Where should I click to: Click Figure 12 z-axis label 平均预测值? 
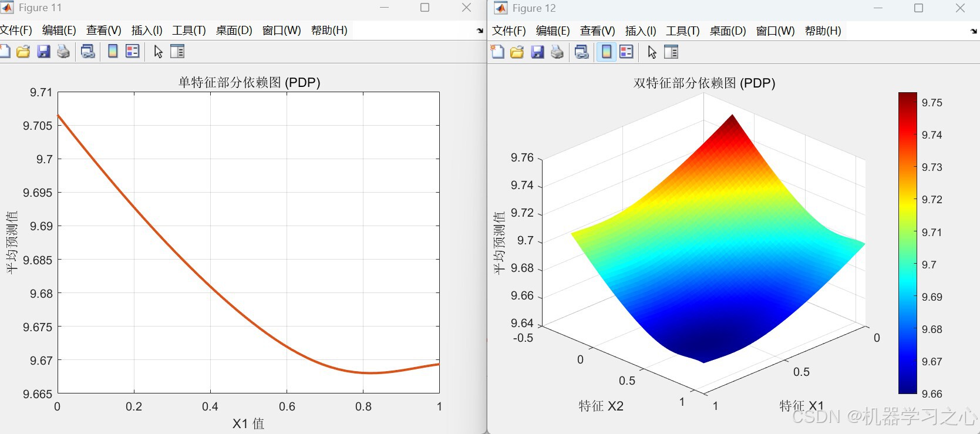tap(499, 243)
